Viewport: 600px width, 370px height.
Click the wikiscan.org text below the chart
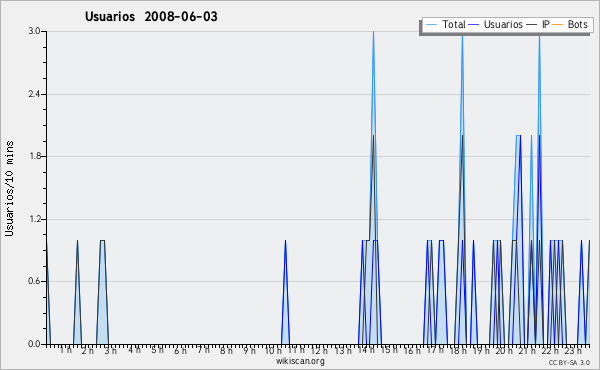[x=300, y=361]
